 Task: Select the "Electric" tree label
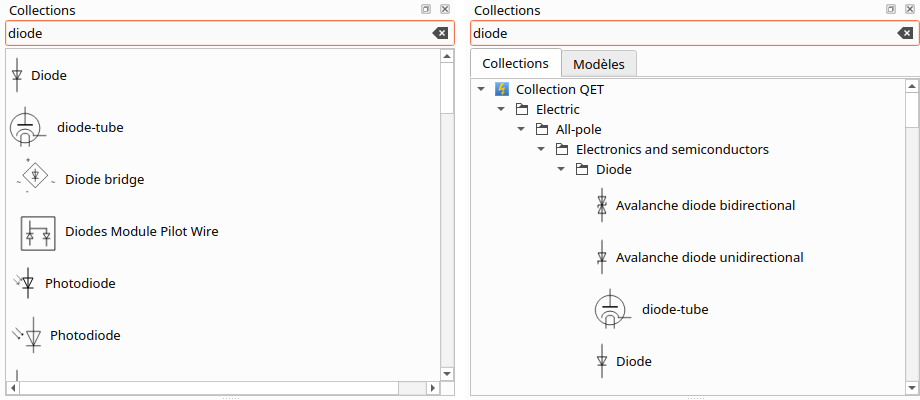(x=557, y=110)
